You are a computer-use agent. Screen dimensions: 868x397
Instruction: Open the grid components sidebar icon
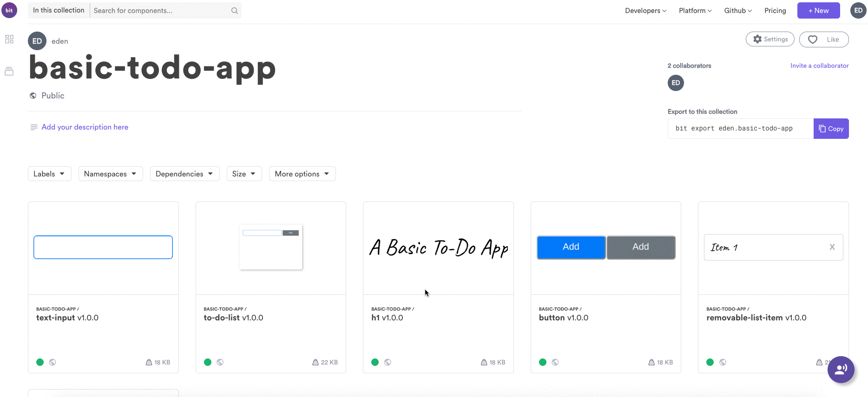(x=9, y=39)
